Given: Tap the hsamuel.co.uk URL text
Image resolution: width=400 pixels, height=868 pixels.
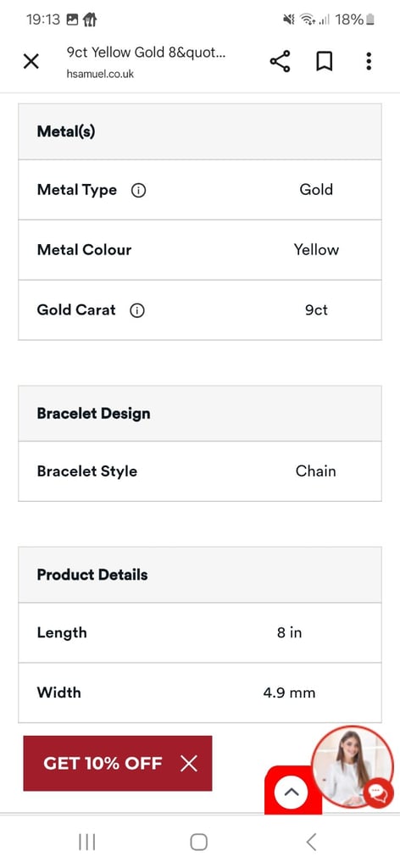Looking at the screenshot, I should tap(100, 75).
